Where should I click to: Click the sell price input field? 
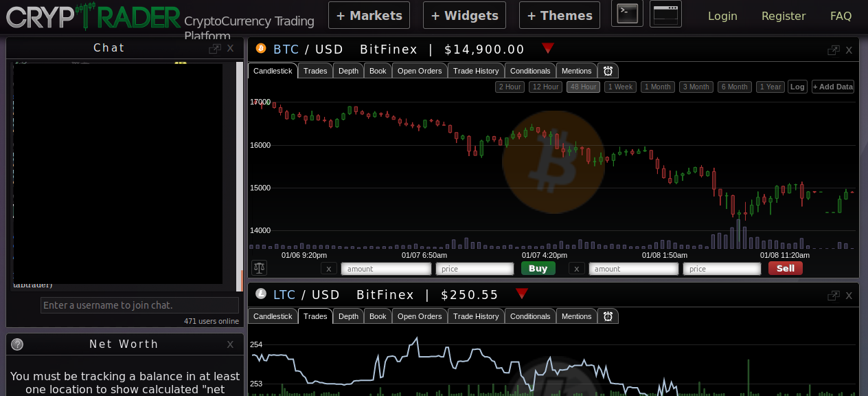(x=722, y=269)
